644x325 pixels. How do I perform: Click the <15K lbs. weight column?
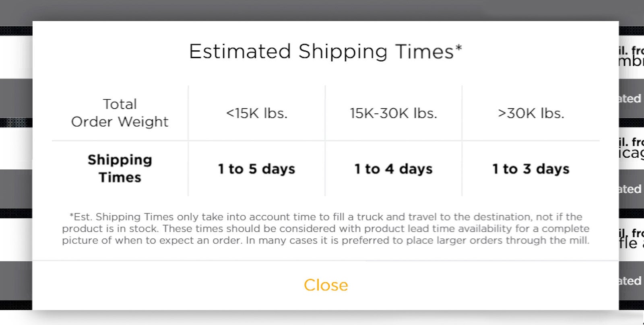[256, 113]
